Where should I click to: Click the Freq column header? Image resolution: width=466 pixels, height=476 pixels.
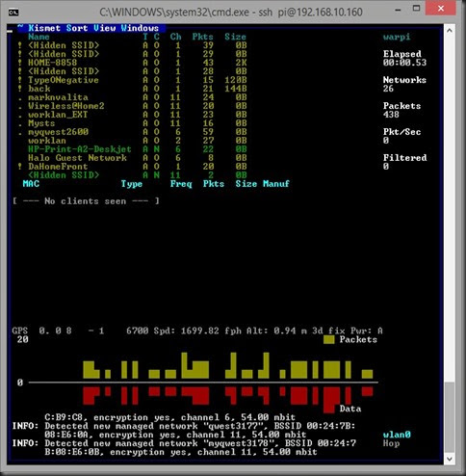(x=181, y=184)
